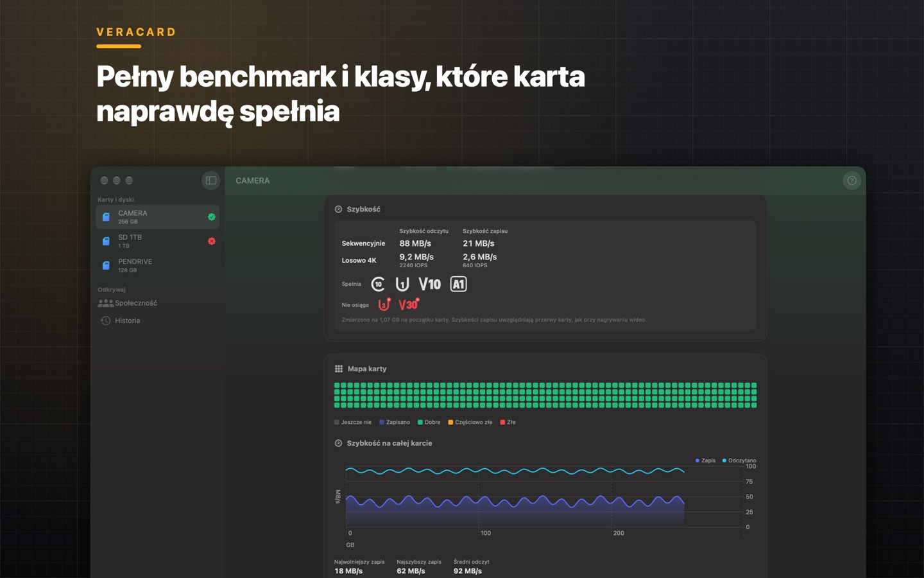Click the Zapis chart legend label
This screenshot has height=578, width=924.
tap(708, 460)
